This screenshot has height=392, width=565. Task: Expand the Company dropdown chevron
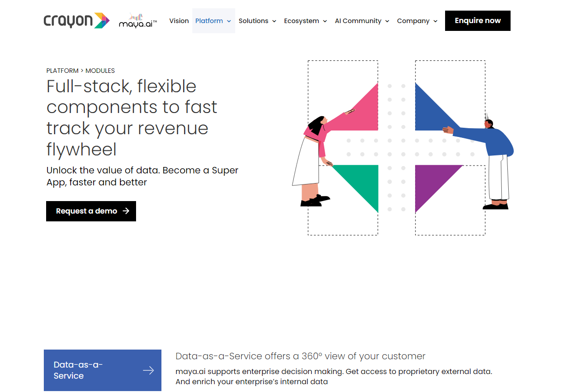click(435, 21)
